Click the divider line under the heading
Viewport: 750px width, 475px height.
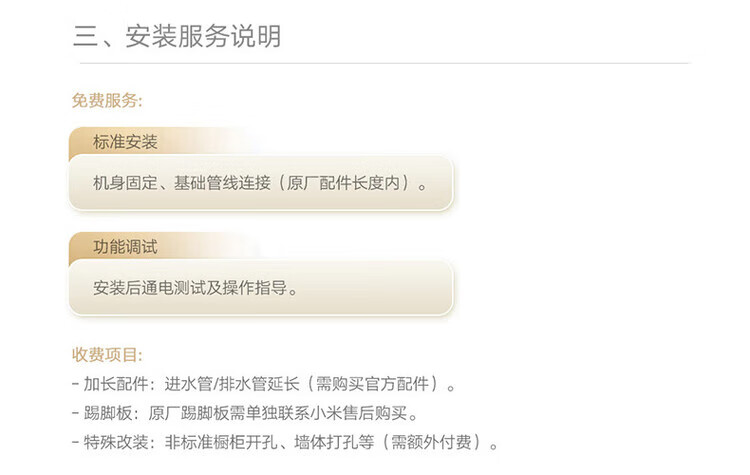384,63
